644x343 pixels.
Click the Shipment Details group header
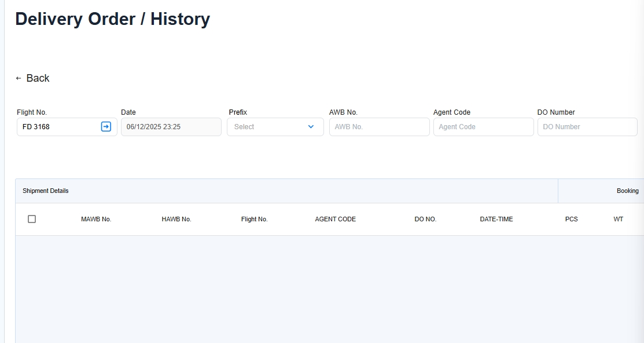tap(46, 191)
